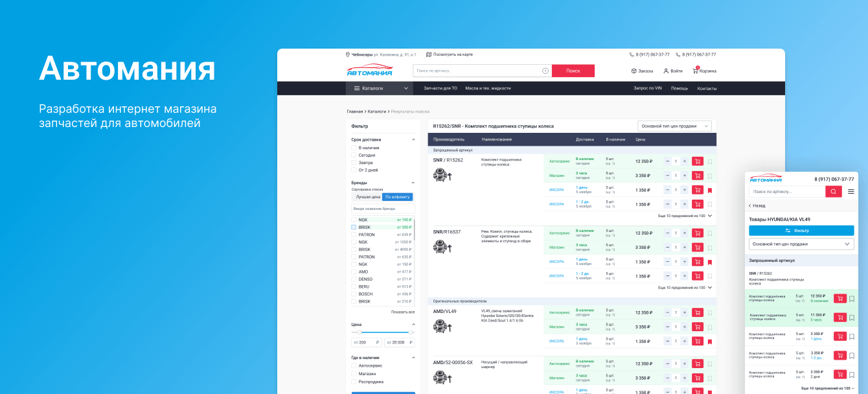Add AMD/VL49 Магазин offer to cart

697,327
